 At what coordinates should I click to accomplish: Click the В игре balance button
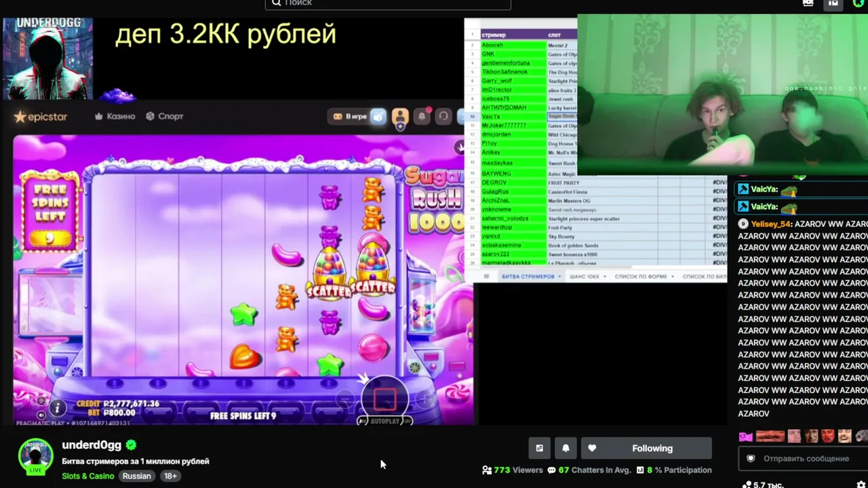[x=349, y=117]
